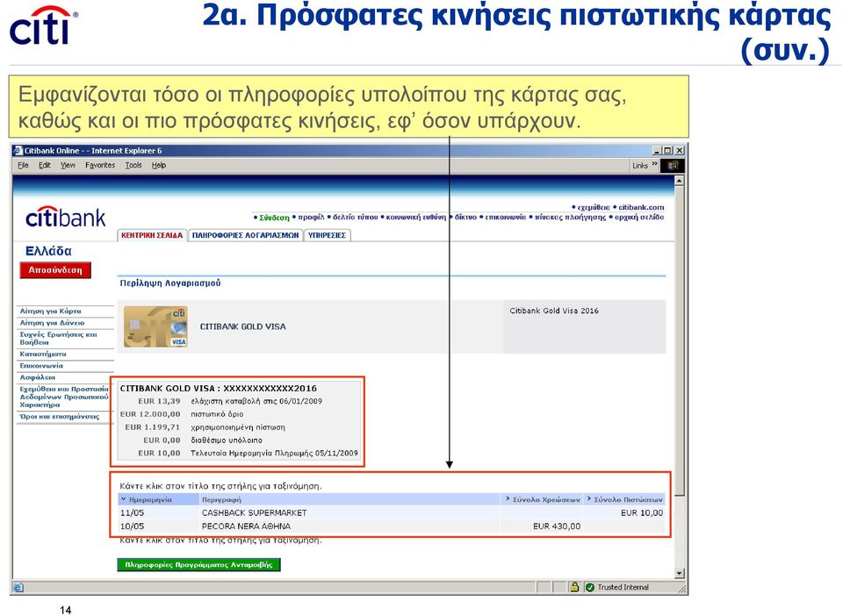Viewport: 843px width, 616px height.
Task: Open Εχεμύθεια και Προστασία Δεδομένων link
Action: (64, 397)
